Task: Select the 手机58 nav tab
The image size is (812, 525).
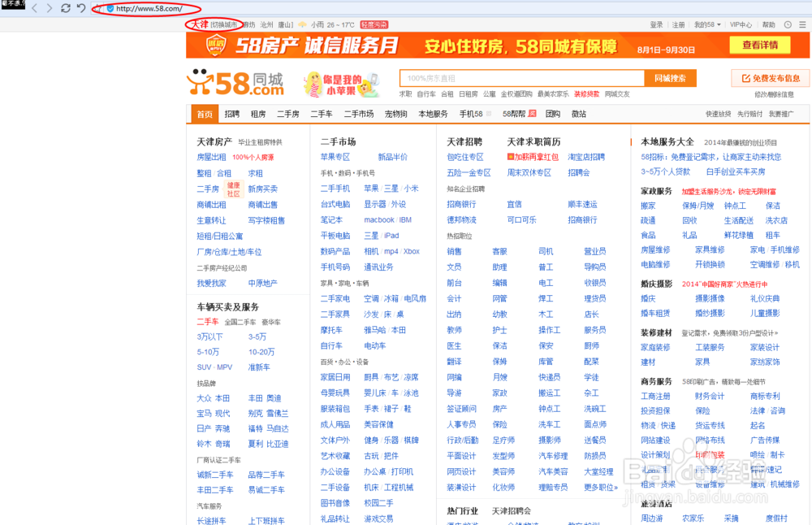Action: [x=471, y=114]
